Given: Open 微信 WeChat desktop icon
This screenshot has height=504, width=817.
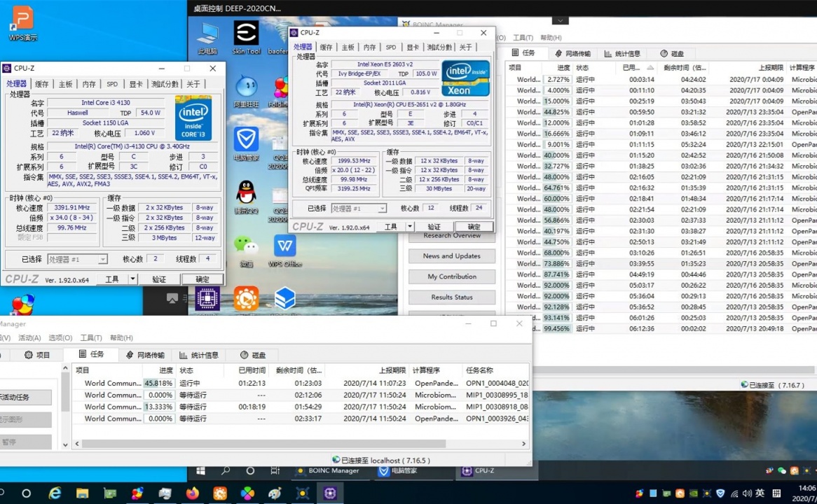Looking at the screenshot, I should pyautogui.click(x=246, y=251).
